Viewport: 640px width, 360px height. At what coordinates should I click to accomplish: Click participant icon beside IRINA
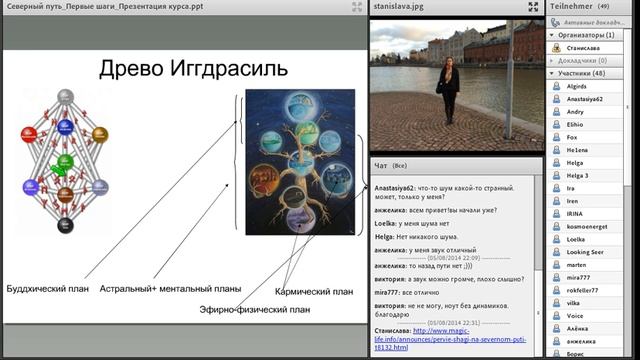coord(556,213)
